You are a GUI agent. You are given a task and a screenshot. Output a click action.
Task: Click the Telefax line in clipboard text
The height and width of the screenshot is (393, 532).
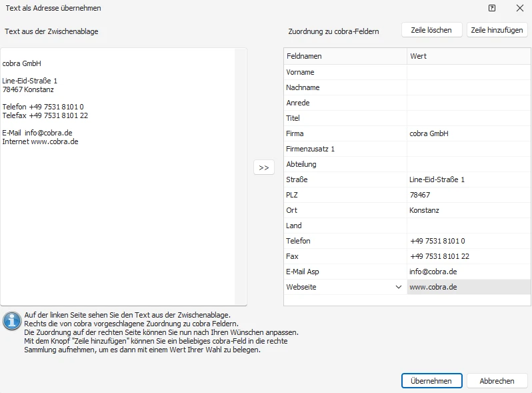point(45,115)
